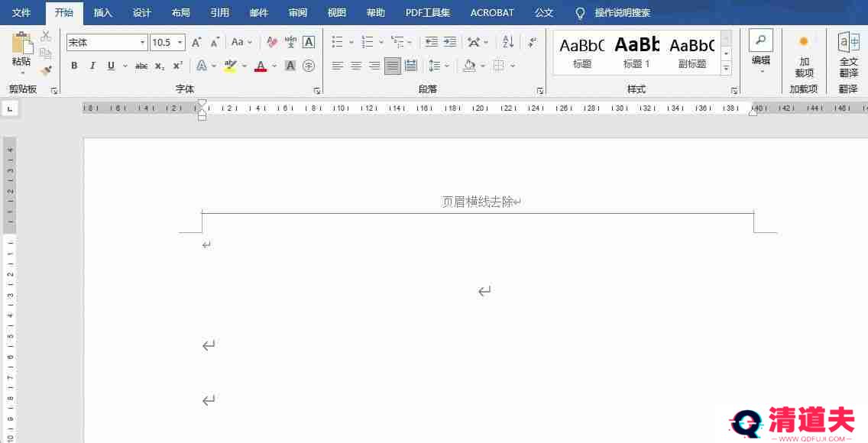Increase paragraph indent
The height and width of the screenshot is (443, 868).
pos(450,42)
